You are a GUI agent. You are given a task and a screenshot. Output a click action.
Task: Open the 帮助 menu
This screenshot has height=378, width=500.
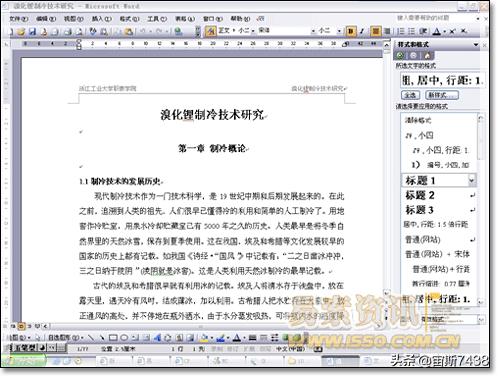tap(240, 19)
